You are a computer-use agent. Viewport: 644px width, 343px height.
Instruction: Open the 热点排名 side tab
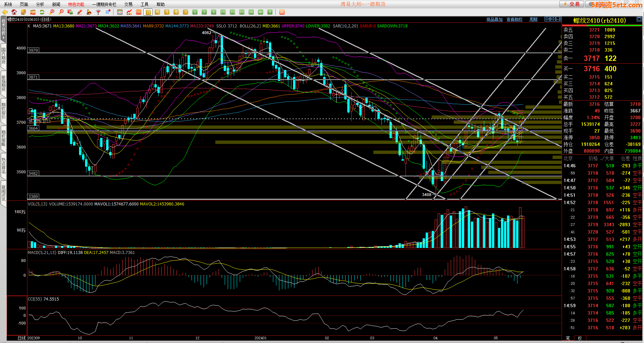point(3,166)
